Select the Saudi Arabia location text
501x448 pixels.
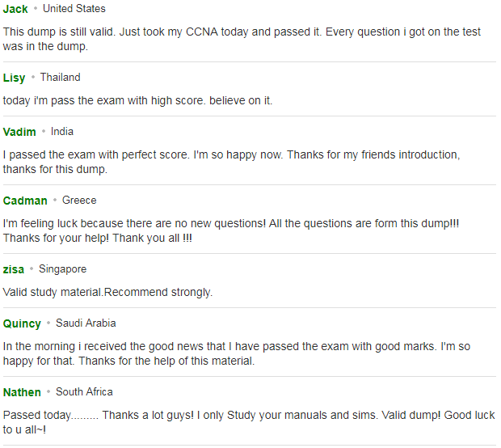click(86, 323)
